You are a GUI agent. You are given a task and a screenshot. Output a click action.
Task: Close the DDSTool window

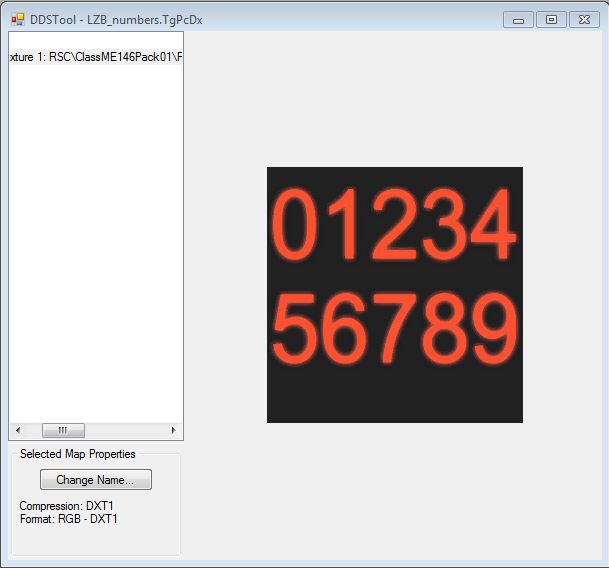[584, 20]
